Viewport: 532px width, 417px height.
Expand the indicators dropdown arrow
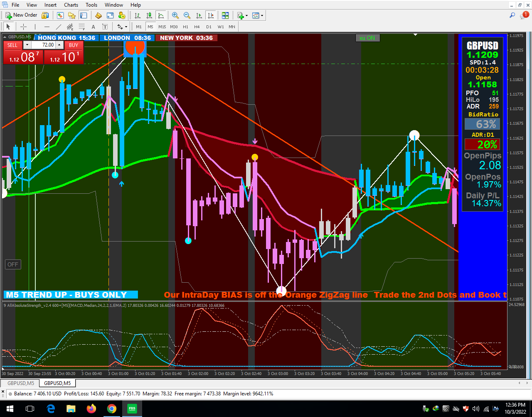point(247,16)
